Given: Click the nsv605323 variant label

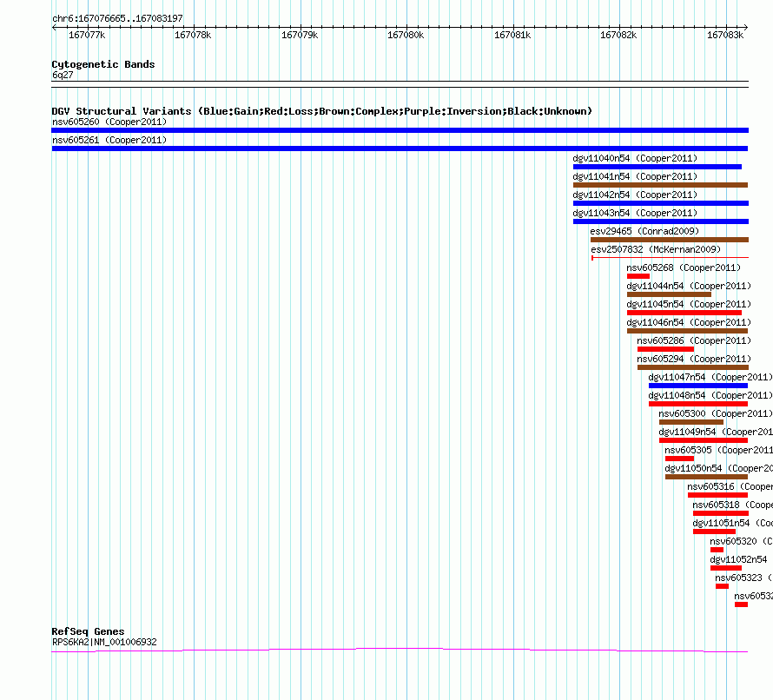Looking at the screenshot, I should click(744, 578).
